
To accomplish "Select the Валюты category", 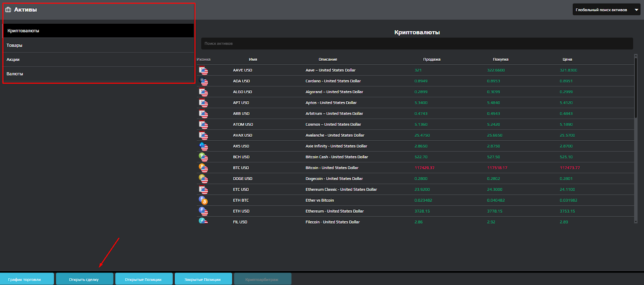I will click(x=98, y=74).
